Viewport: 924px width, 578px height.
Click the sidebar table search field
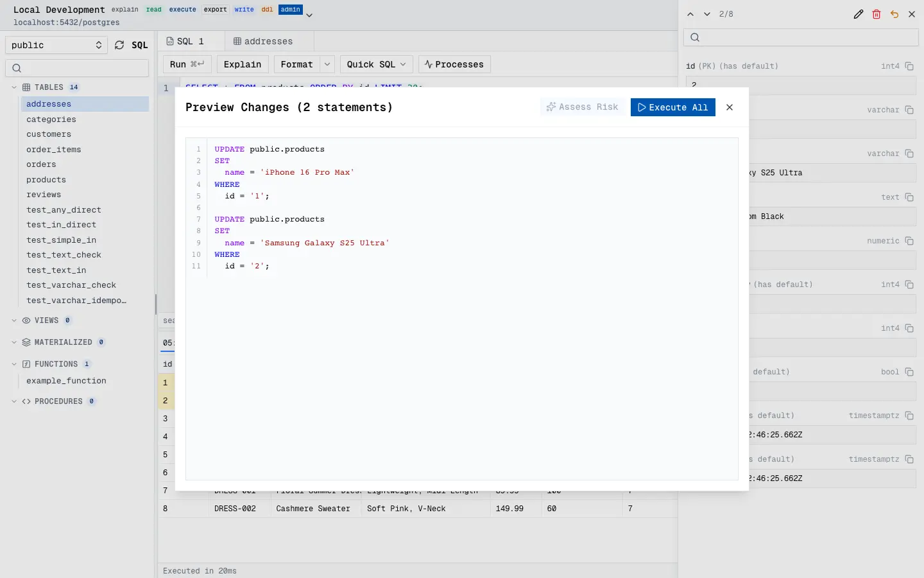pyautogui.click(x=77, y=68)
